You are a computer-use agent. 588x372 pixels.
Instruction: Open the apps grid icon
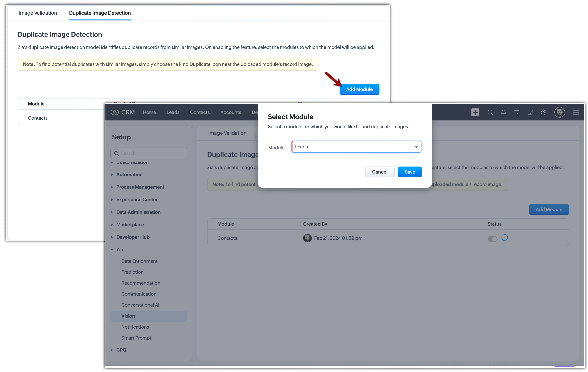click(576, 112)
